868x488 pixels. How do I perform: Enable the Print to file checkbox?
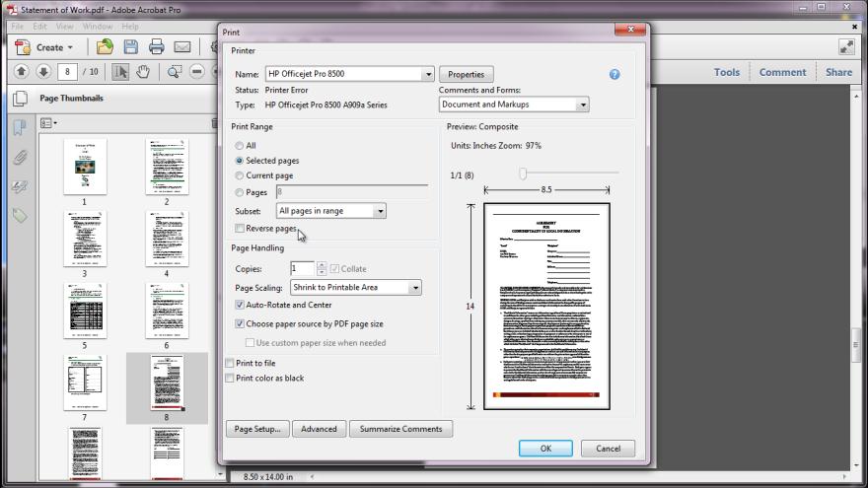pos(229,363)
